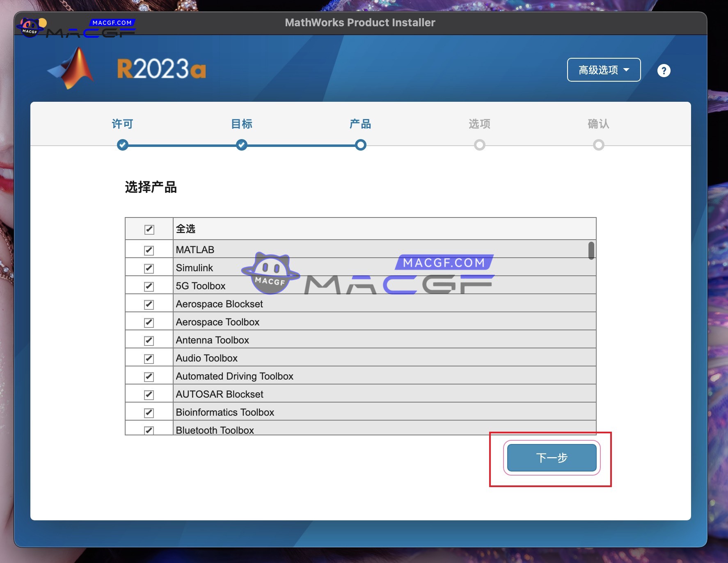Click the 下一步 button

coord(552,458)
